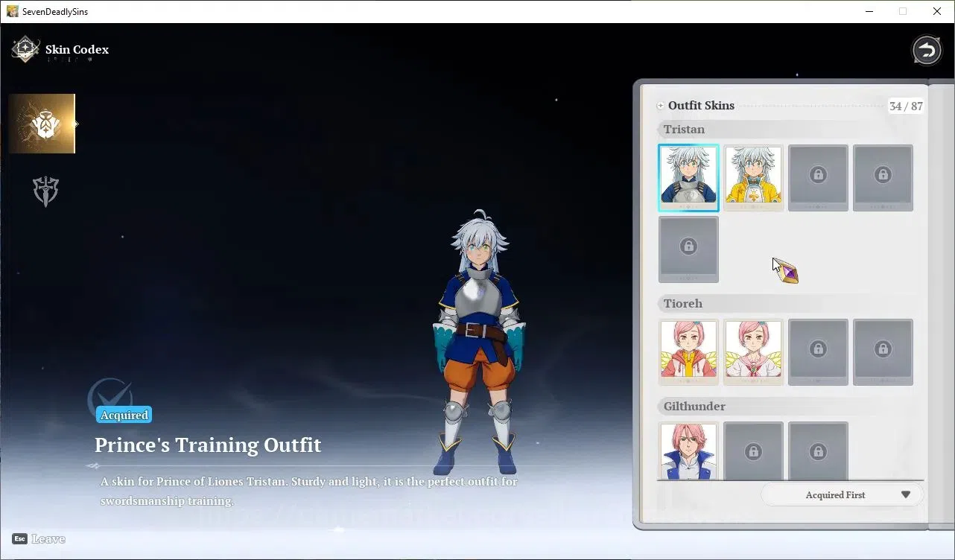Click the Acquired status badge
This screenshot has height=560, width=955.
(124, 415)
